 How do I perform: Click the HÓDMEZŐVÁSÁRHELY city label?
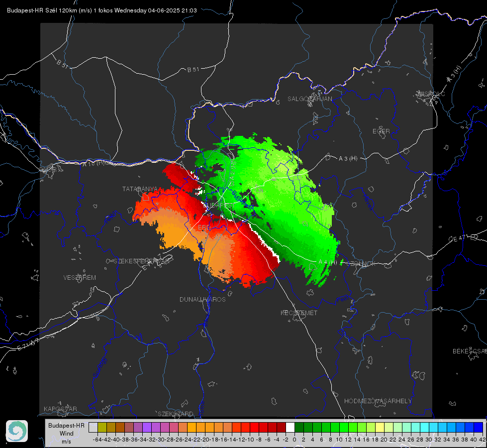click(x=378, y=401)
